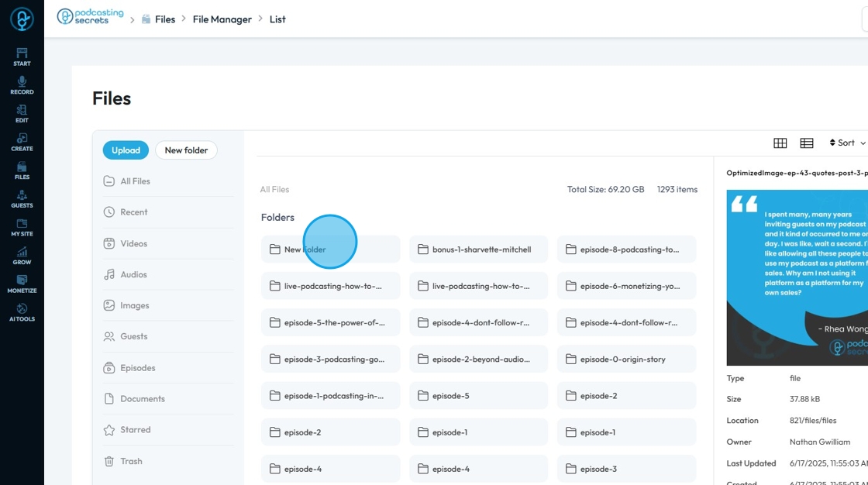
Task: Open the Sort dropdown
Action: pos(847,143)
